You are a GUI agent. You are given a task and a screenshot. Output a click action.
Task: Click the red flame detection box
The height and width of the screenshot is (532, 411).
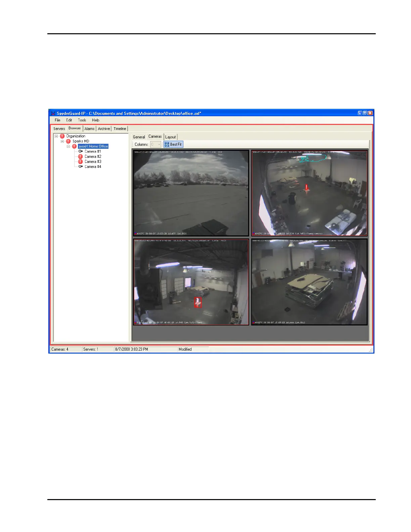198,302
